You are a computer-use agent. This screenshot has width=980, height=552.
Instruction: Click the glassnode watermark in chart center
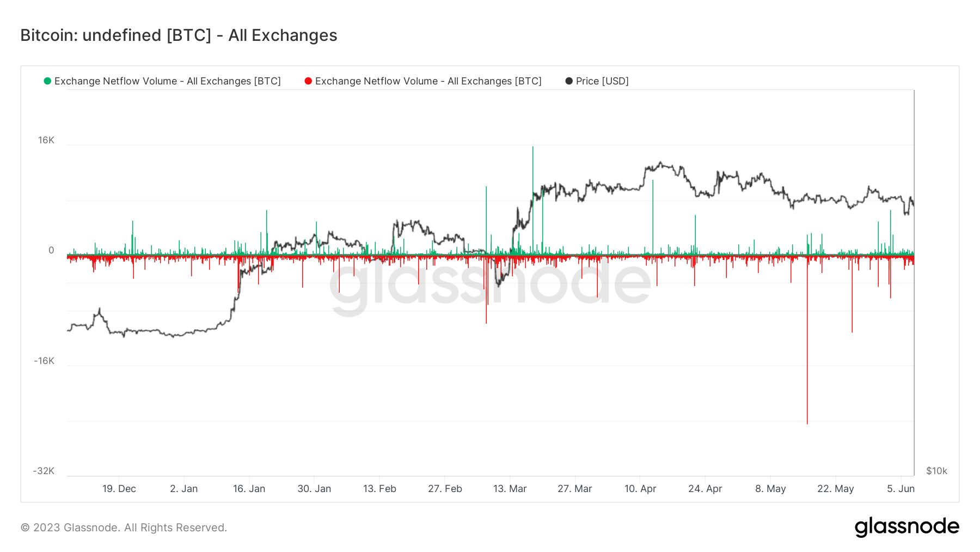click(490, 283)
